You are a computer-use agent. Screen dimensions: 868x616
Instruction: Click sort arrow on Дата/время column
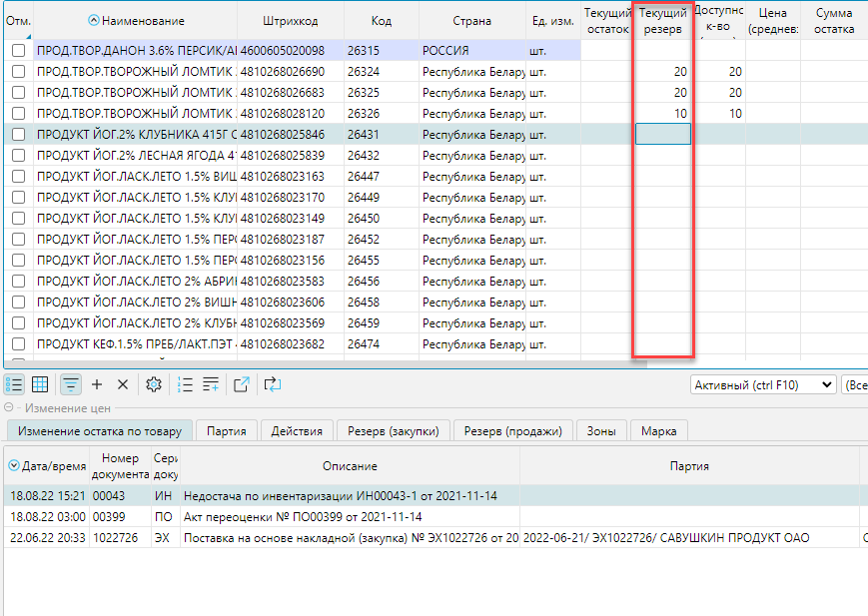[x=14, y=466]
